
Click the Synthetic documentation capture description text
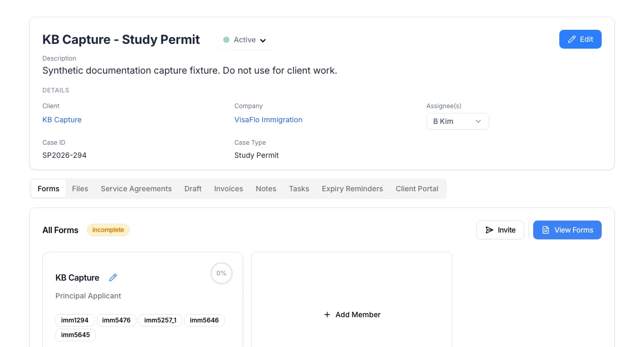pyautogui.click(x=190, y=71)
